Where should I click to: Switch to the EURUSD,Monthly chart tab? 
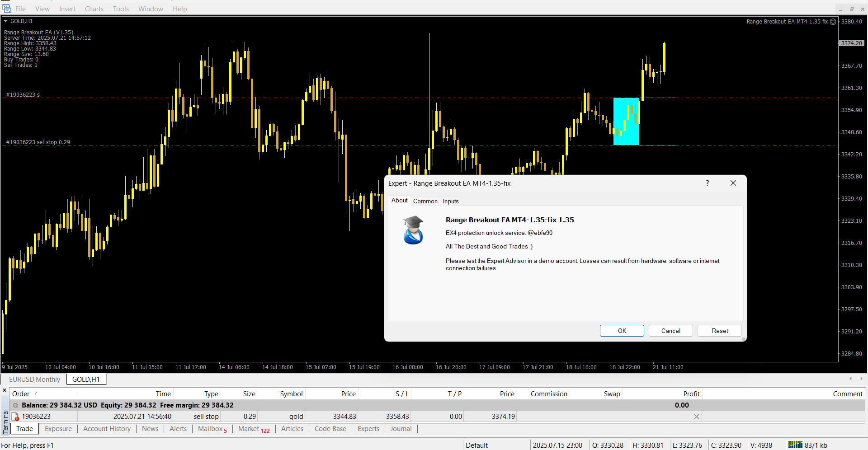(34, 380)
